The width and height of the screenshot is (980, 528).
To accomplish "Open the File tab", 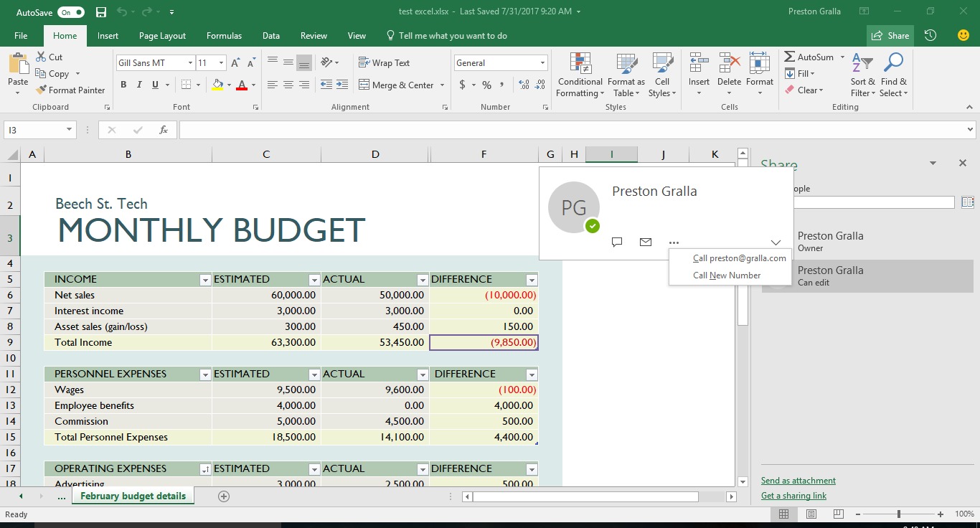I will [x=21, y=36].
